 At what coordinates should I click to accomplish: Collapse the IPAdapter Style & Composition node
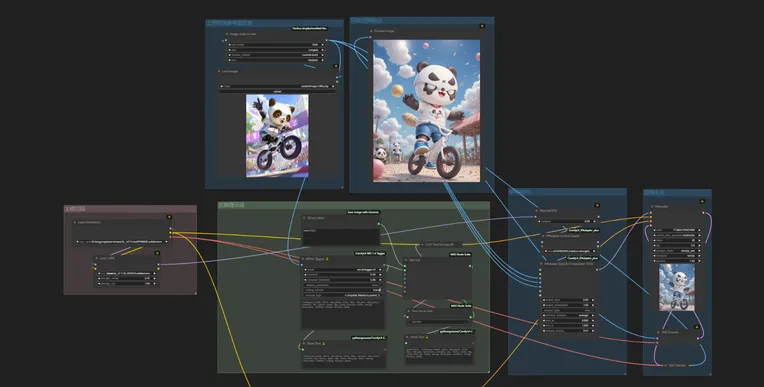pos(542,264)
